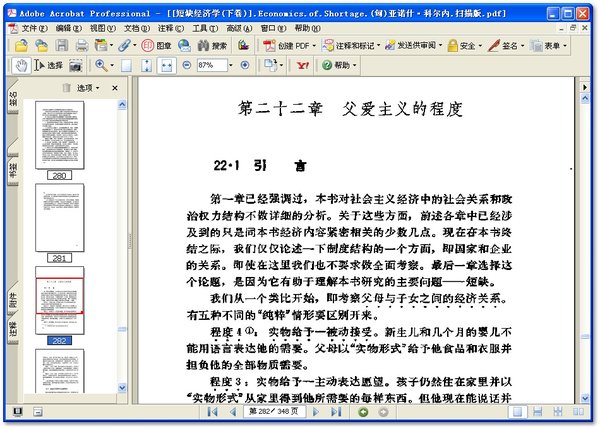
Task: Click the page number field 第 282 / 348 页
Action: pyautogui.click(x=274, y=412)
